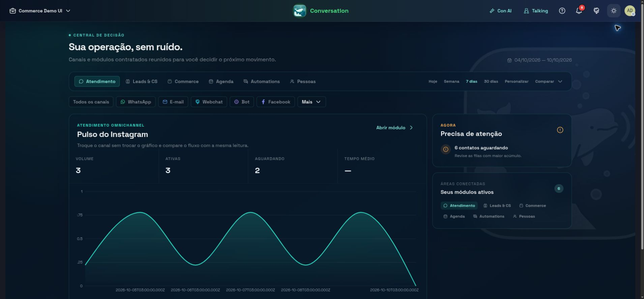Click the 6 contatos aguardando alert
This screenshot has width=644, height=299.
click(502, 151)
